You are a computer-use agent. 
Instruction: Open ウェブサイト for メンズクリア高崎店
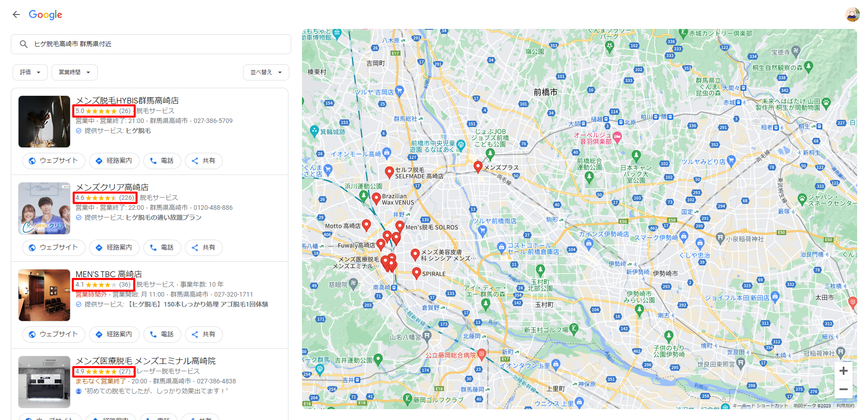point(54,247)
